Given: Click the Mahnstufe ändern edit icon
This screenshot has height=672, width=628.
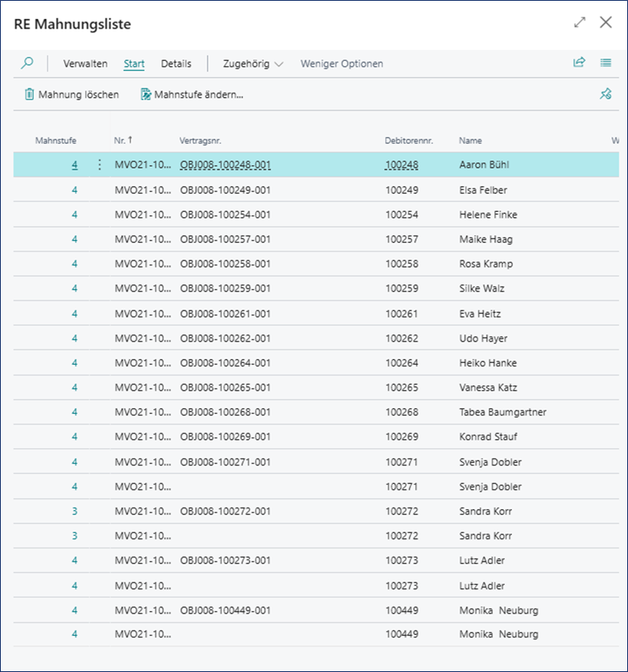Looking at the screenshot, I should coord(146,94).
